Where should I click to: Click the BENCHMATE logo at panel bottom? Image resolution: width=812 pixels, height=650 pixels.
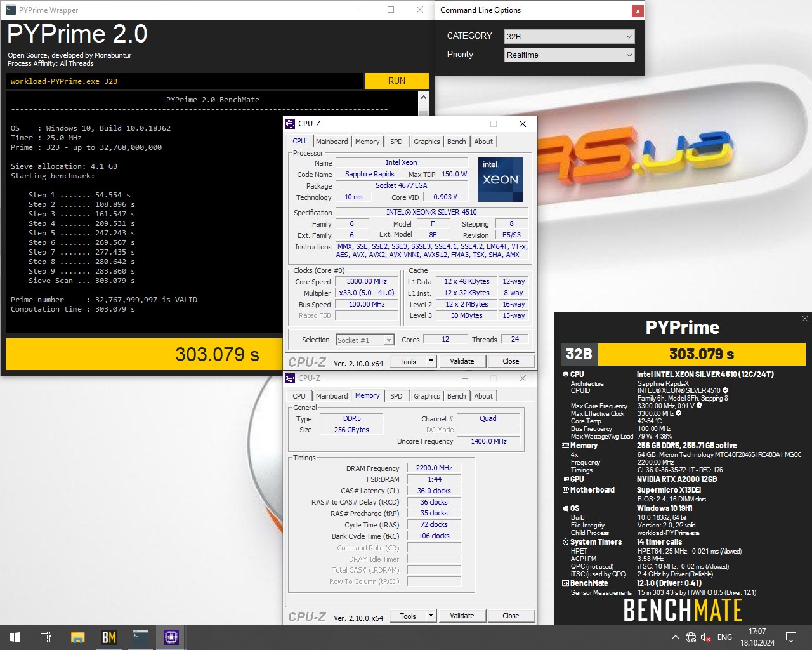point(683,611)
